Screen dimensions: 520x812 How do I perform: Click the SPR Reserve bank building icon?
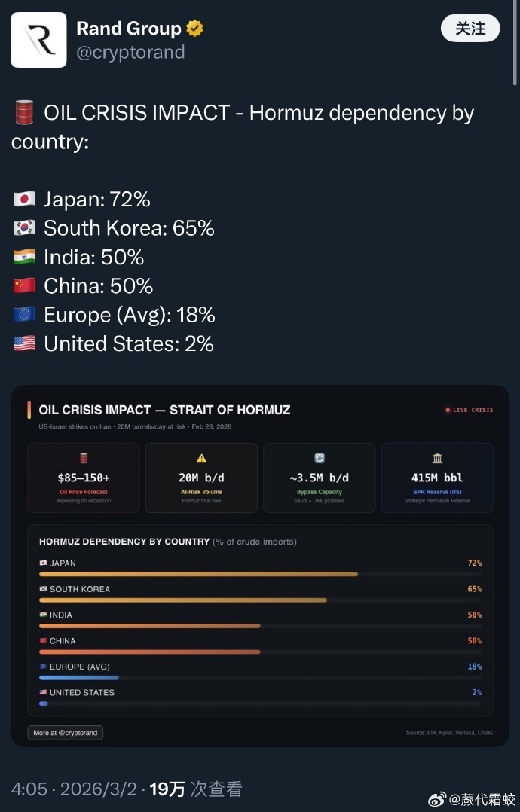point(437,458)
